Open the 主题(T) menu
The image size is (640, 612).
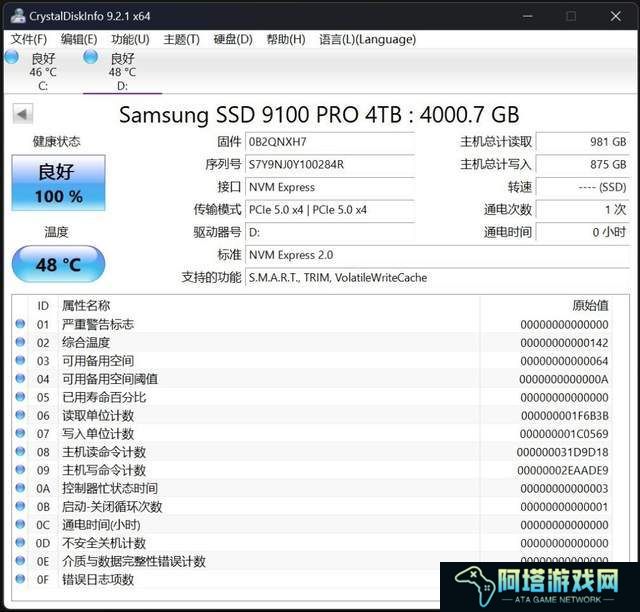[x=181, y=39]
